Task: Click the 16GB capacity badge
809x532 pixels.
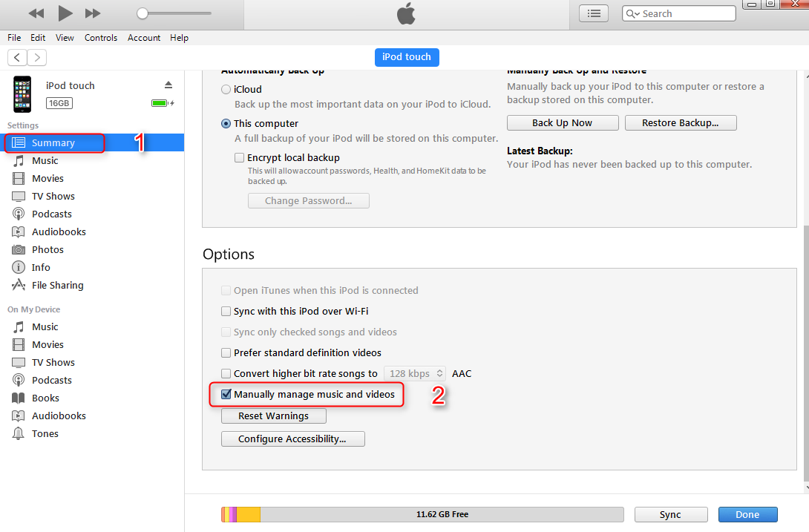Action: 59,102
